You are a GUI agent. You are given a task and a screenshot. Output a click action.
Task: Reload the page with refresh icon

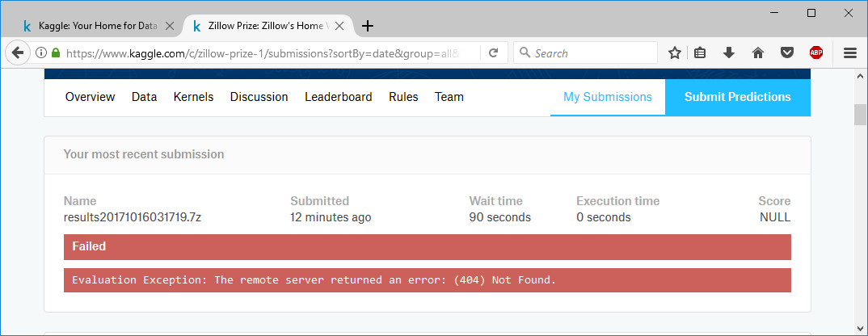(x=494, y=53)
